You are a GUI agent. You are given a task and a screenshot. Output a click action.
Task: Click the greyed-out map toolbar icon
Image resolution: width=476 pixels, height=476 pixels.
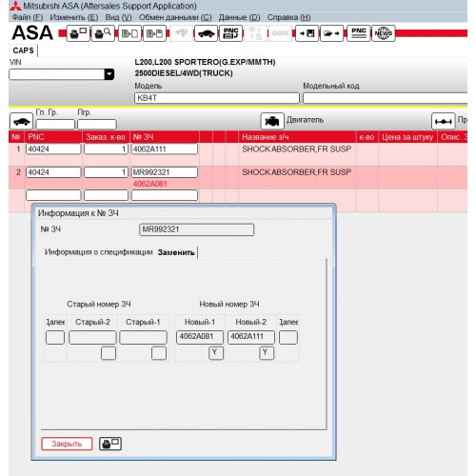pyautogui.click(x=181, y=33)
